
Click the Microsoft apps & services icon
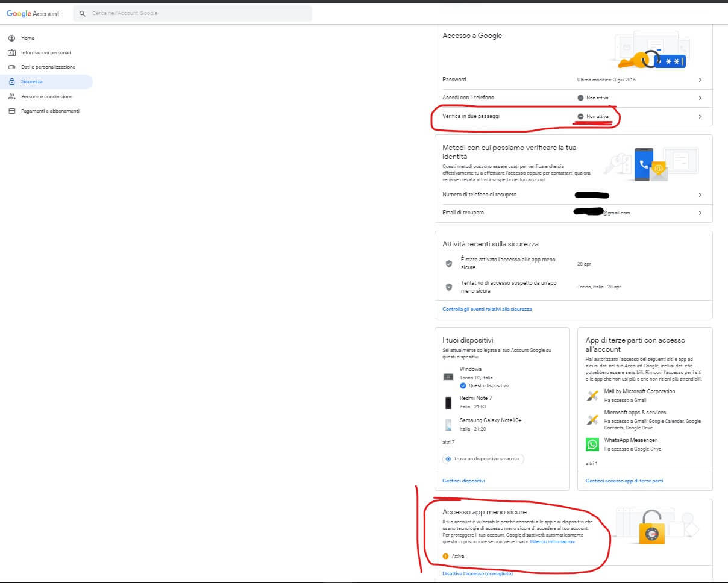592,419
